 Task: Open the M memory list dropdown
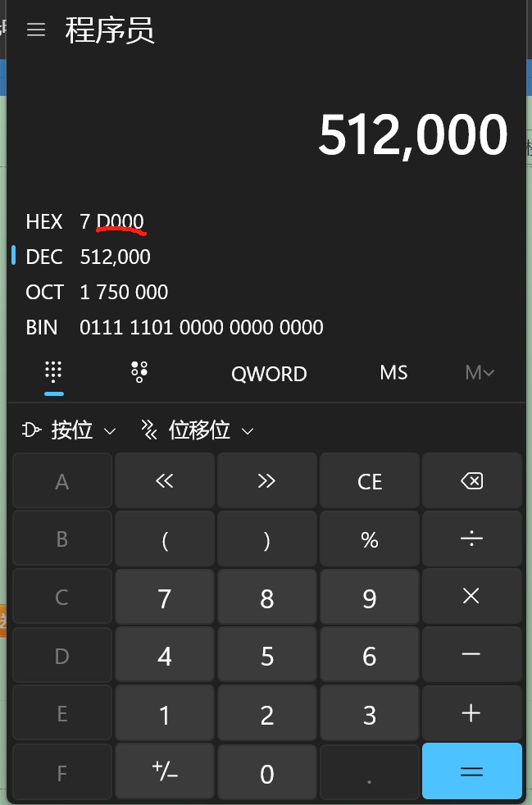tap(480, 373)
